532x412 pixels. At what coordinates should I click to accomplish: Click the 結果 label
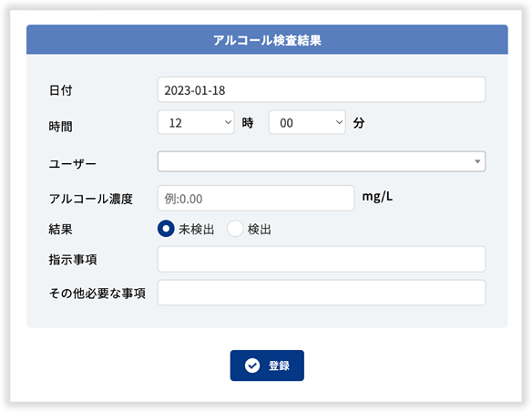tap(60, 229)
